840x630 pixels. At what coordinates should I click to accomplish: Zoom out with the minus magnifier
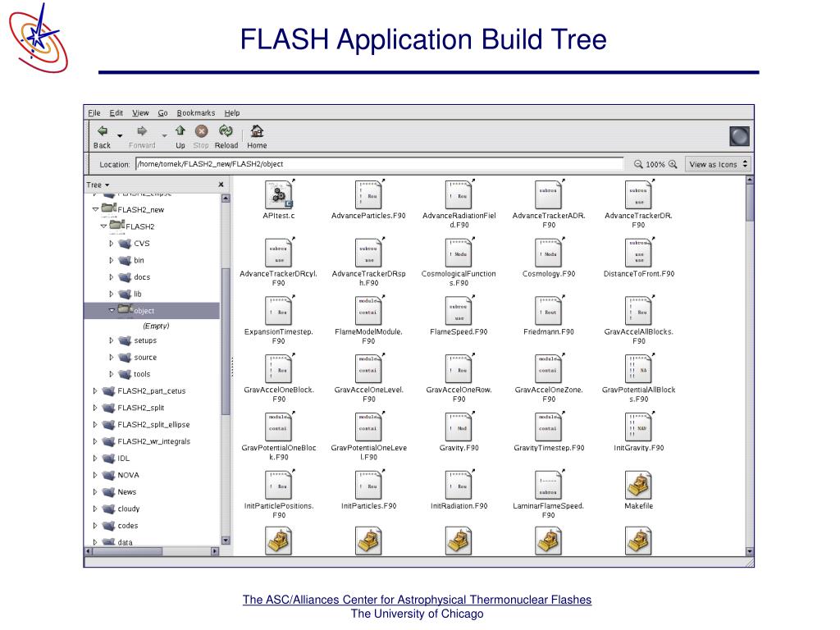(x=638, y=164)
